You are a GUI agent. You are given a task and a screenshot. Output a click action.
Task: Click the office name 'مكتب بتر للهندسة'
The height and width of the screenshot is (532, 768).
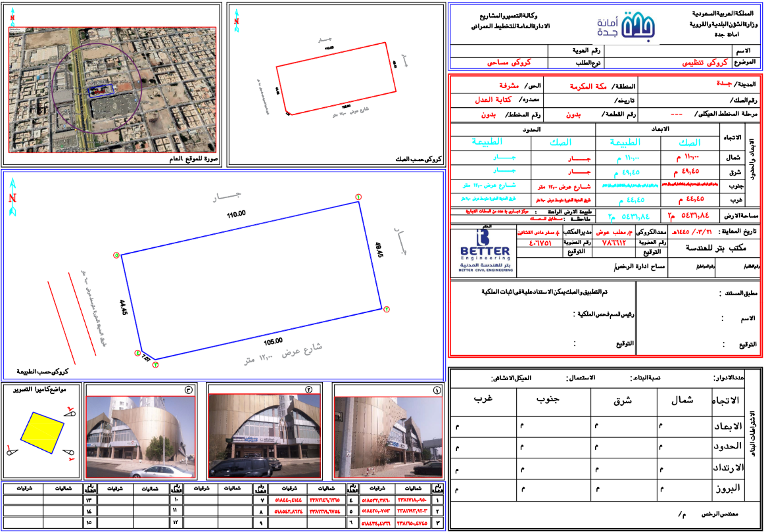[x=715, y=248]
